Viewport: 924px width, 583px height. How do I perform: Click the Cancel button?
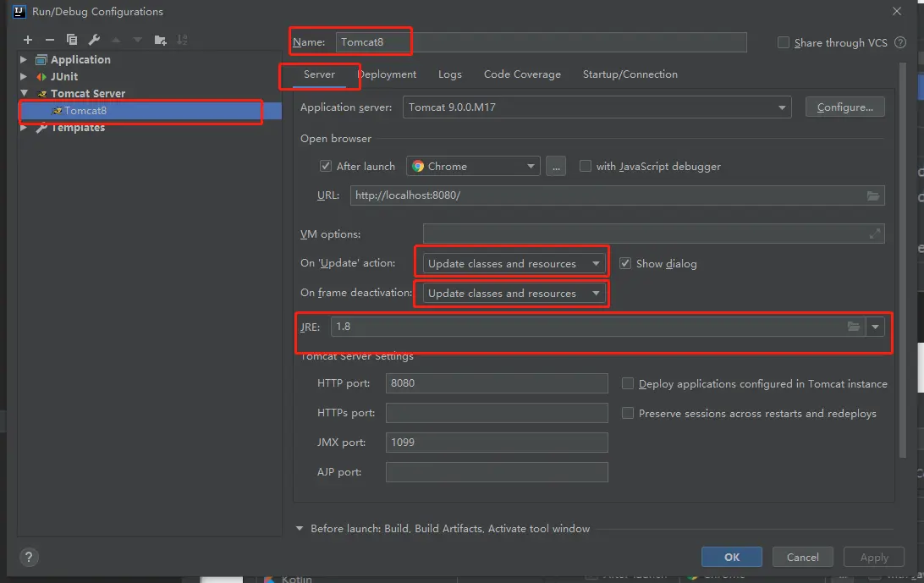pyautogui.click(x=803, y=557)
